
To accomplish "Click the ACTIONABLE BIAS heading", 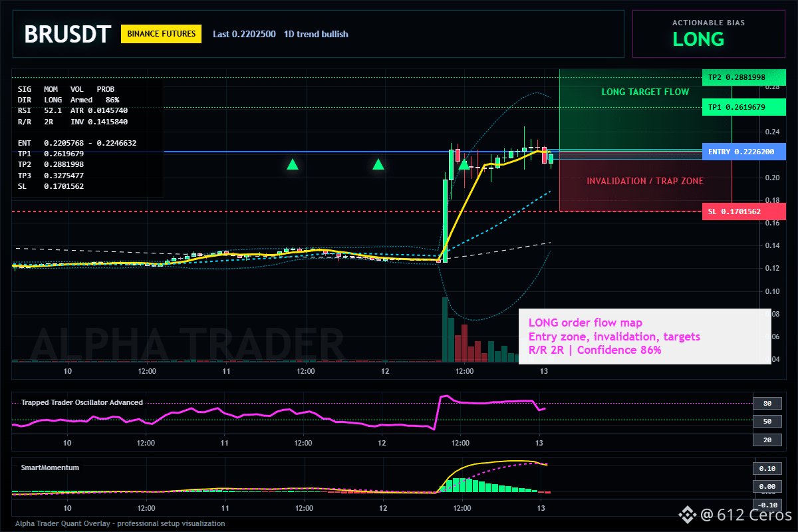I will click(709, 23).
